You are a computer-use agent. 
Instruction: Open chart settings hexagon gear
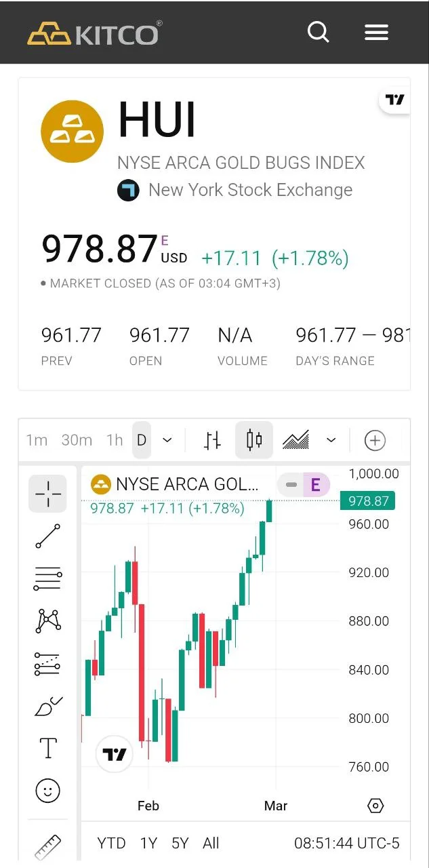[375, 806]
